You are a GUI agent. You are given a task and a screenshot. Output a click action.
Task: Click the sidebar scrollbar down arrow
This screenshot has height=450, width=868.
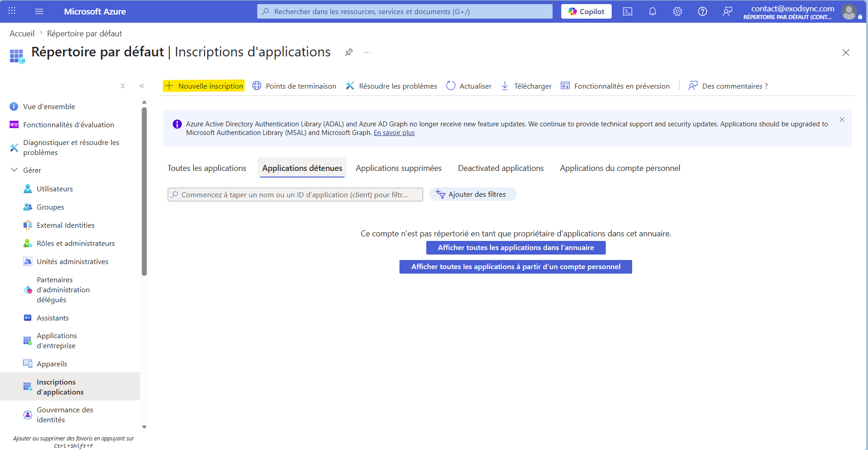pyautogui.click(x=144, y=427)
